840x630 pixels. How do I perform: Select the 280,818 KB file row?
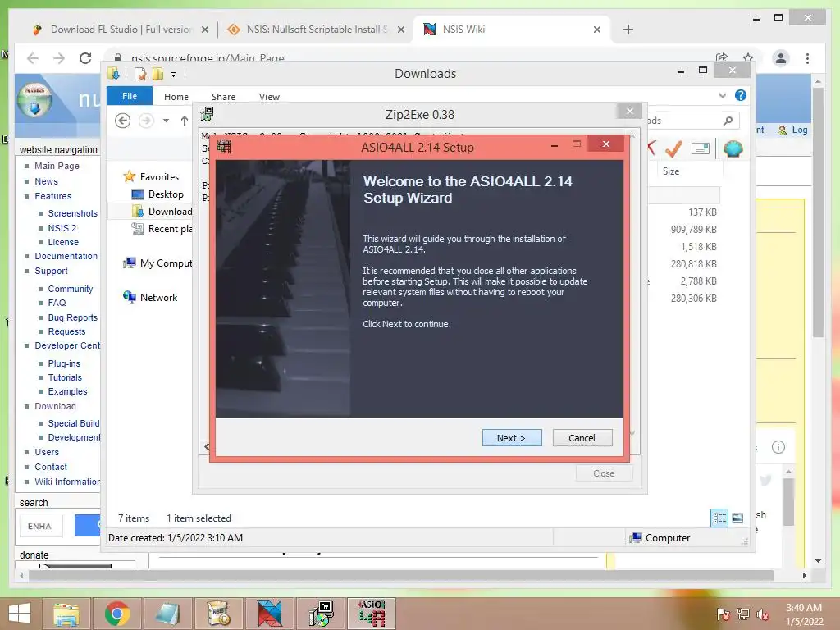click(x=693, y=263)
